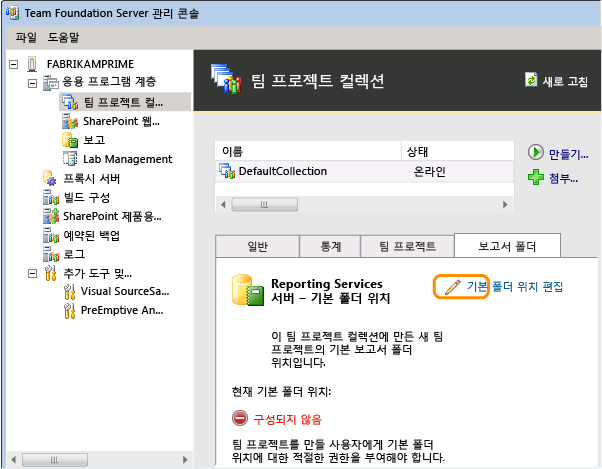This screenshot has height=469, width=602.
Task: Click the Reporting Services database icon
Action: coord(248,290)
